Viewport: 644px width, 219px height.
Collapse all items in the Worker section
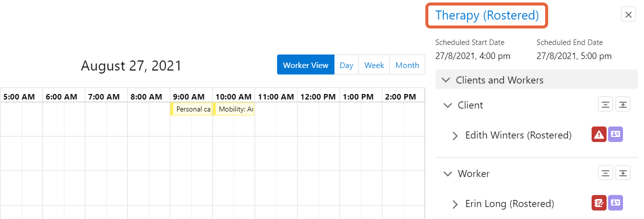[606, 173]
